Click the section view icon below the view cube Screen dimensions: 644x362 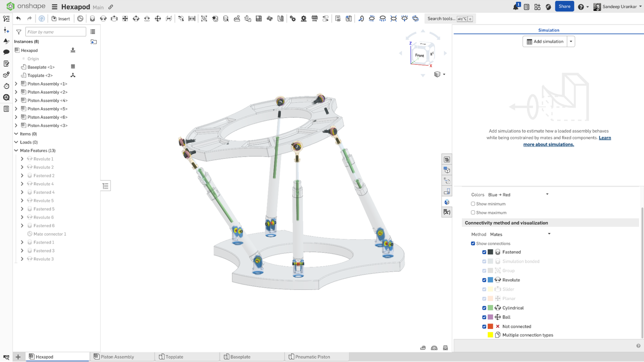tap(437, 74)
